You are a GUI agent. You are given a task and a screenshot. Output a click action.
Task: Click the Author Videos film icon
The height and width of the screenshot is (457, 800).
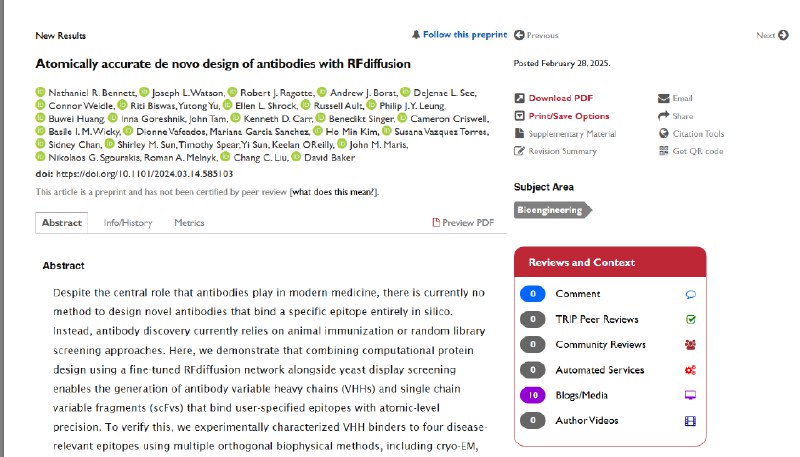click(x=690, y=421)
